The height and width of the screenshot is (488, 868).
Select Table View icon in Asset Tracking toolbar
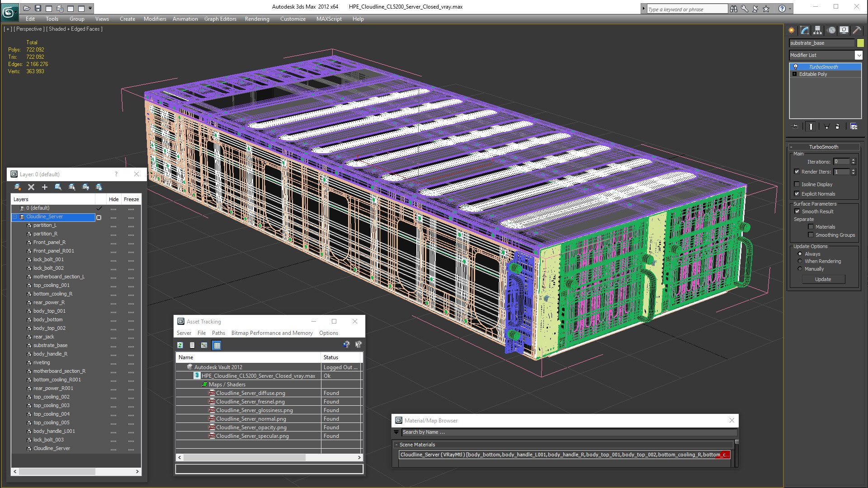pyautogui.click(x=217, y=345)
